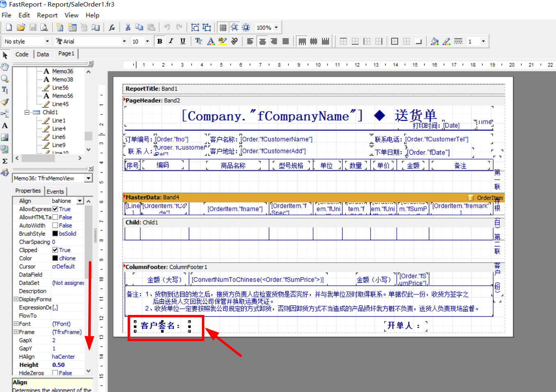Open the Align property baNone dropdown
556x392 pixels.
pyautogui.click(x=80, y=201)
